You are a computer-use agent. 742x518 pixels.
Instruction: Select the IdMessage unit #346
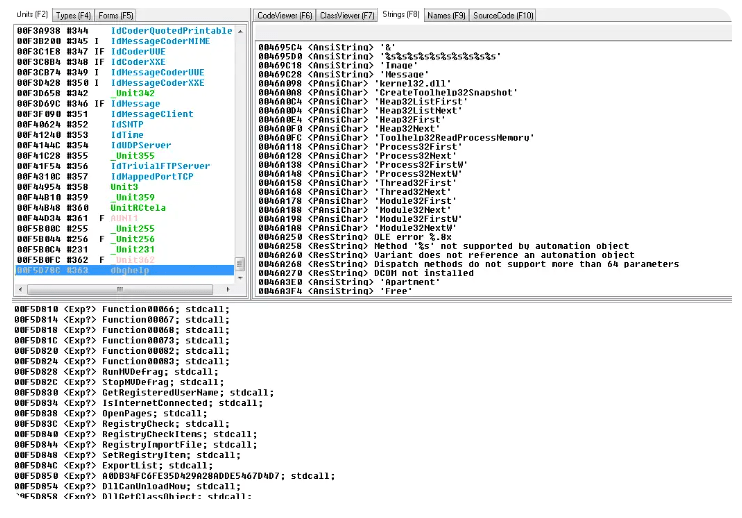(125, 104)
